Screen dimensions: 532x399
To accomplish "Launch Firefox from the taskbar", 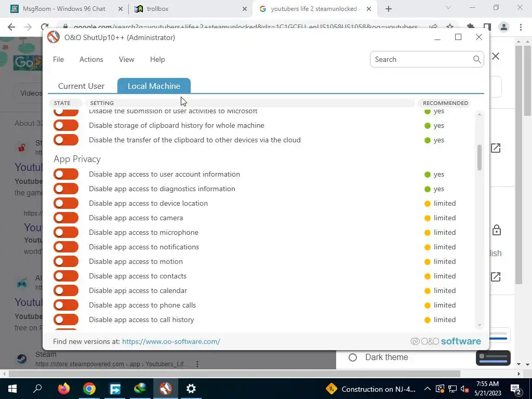I will (63, 389).
